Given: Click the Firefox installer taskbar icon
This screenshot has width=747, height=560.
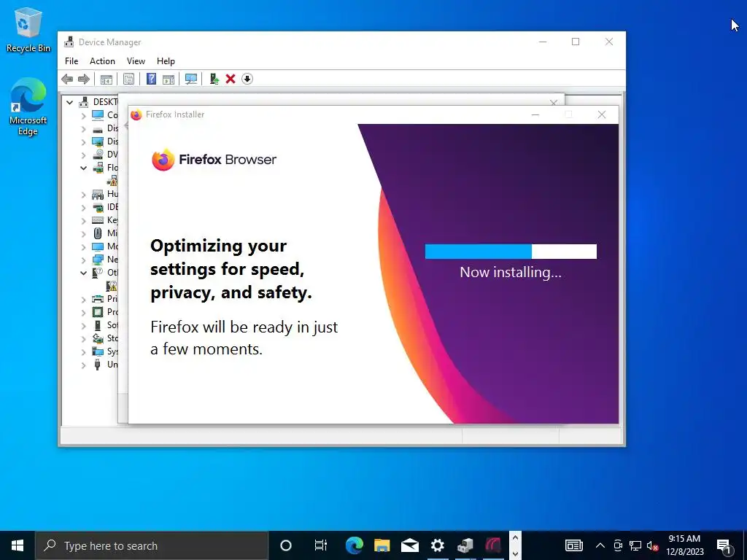Looking at the screenshot, I should coord(493,545).
